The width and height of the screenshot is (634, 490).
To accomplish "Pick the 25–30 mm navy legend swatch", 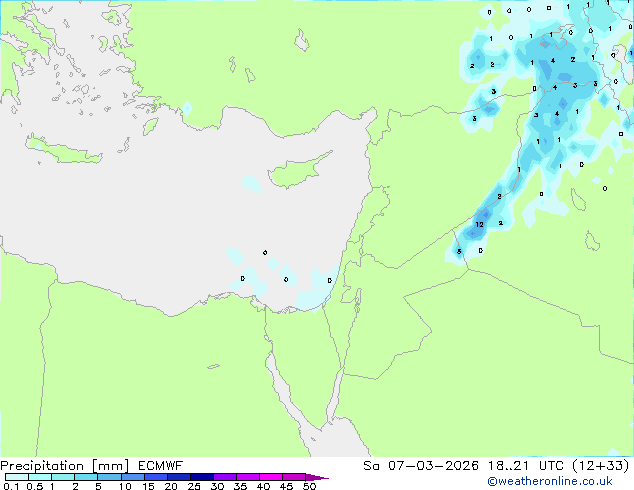I will point(202,477).
